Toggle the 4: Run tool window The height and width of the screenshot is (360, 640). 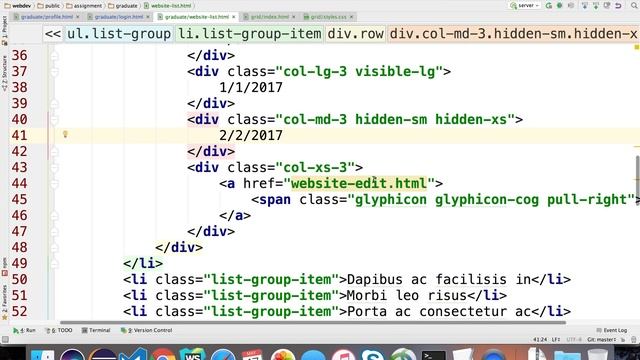point(24,330)
